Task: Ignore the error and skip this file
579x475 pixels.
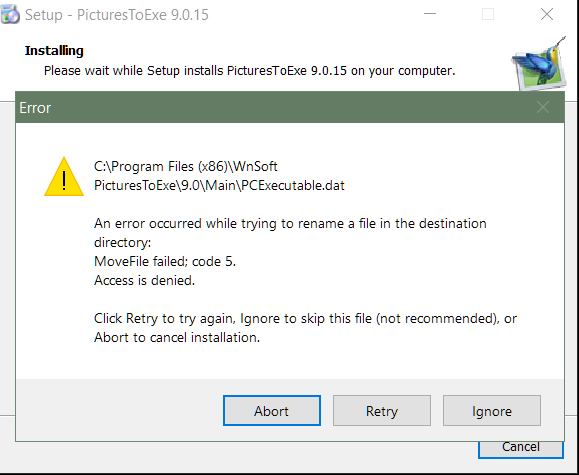Action: coord(492,410)
